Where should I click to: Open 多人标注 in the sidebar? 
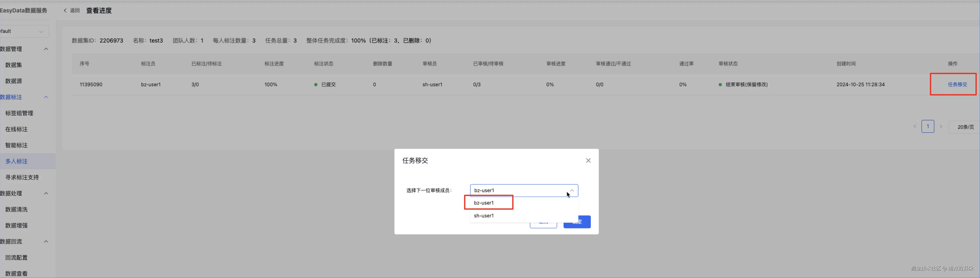[17, 161]
